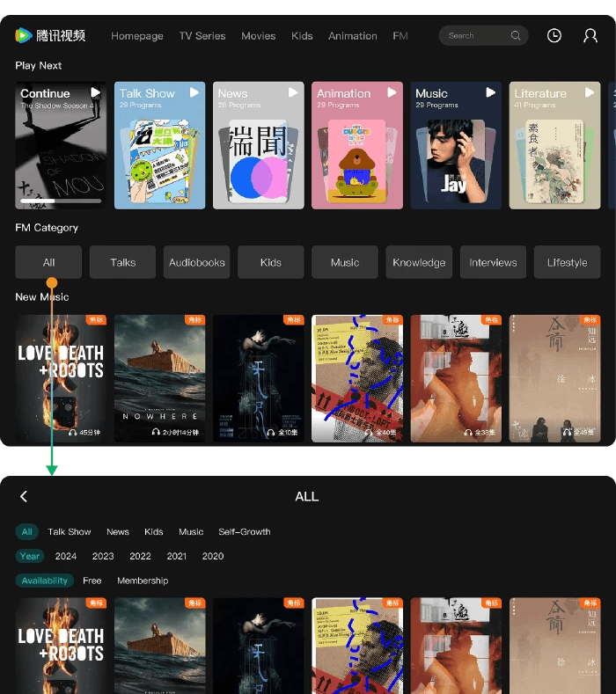Filter by Music genre in ALL page
Image resolution: width=616 pixels, height=694 pixels.
click(191, 531)
